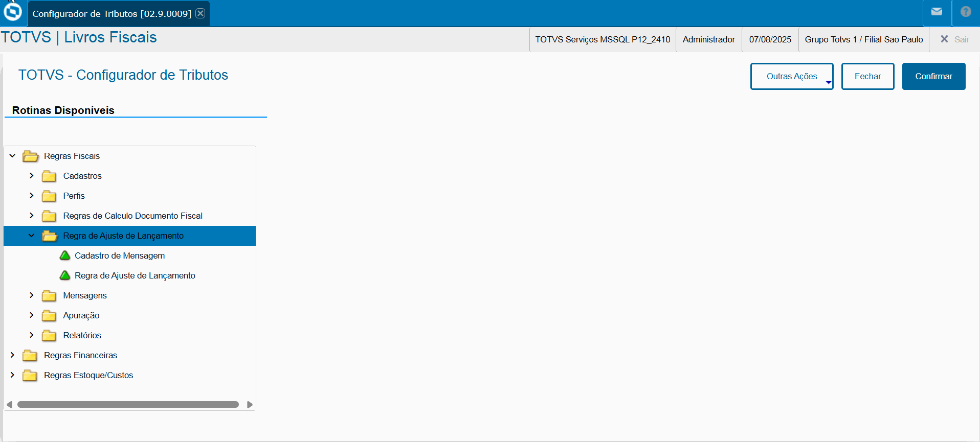The width and height of the screenshot is (980, 442).
Task: Open the Outras Ações dropdown
Action: click(x=792, y=76)
